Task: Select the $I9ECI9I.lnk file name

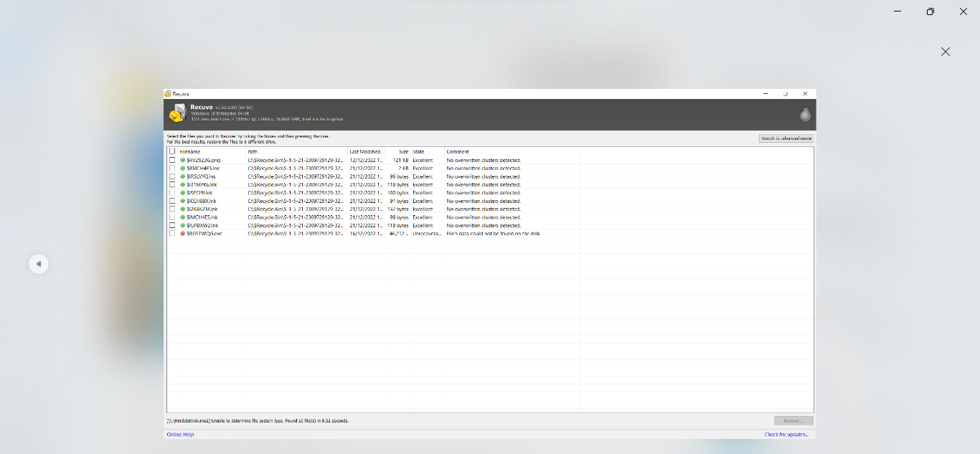Action: tap(199, 193)
